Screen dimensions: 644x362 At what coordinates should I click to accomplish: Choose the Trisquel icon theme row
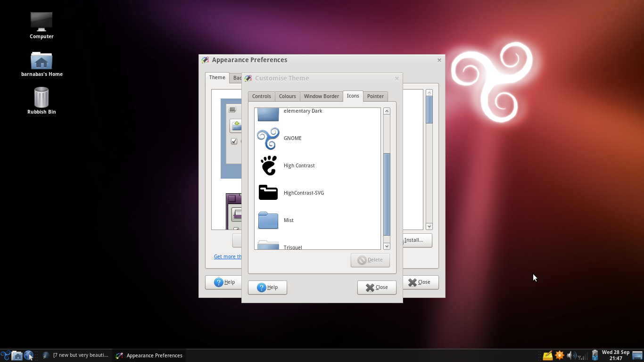tap(317, 245)
